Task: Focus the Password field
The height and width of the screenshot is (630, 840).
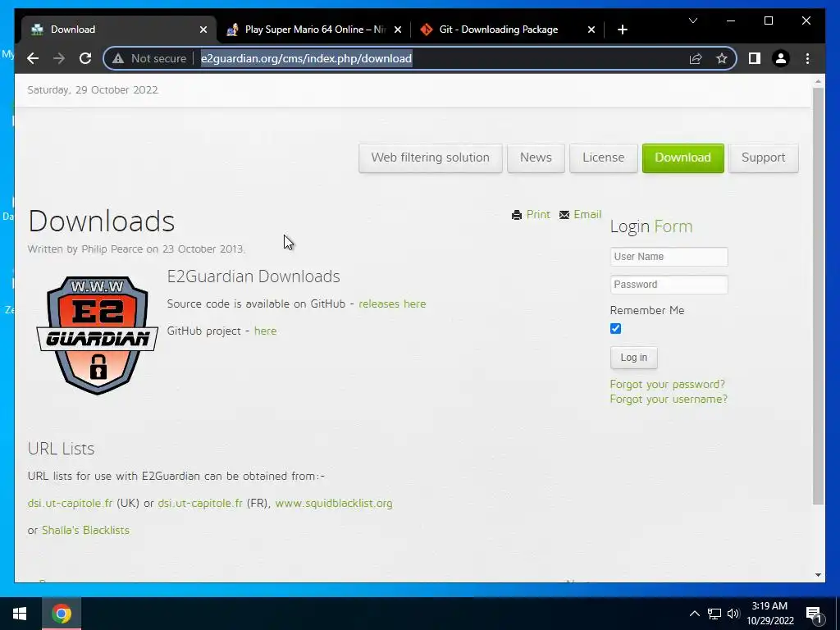Action: (x=669, y=285)
